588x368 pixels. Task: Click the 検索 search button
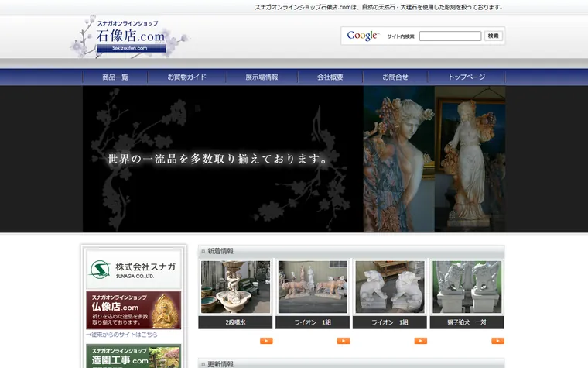tap(493, 36)
